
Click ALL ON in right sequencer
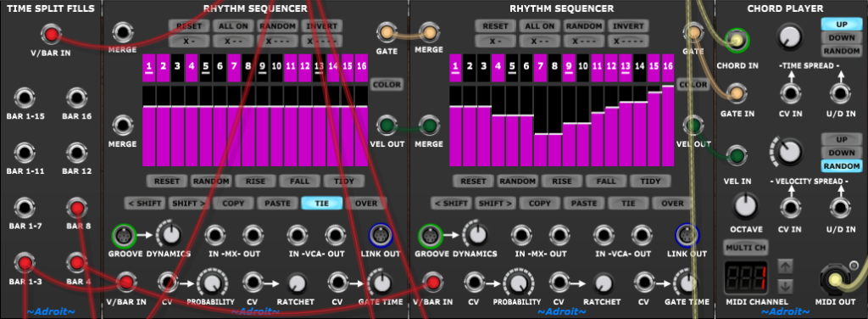click(x=540, y=26)
